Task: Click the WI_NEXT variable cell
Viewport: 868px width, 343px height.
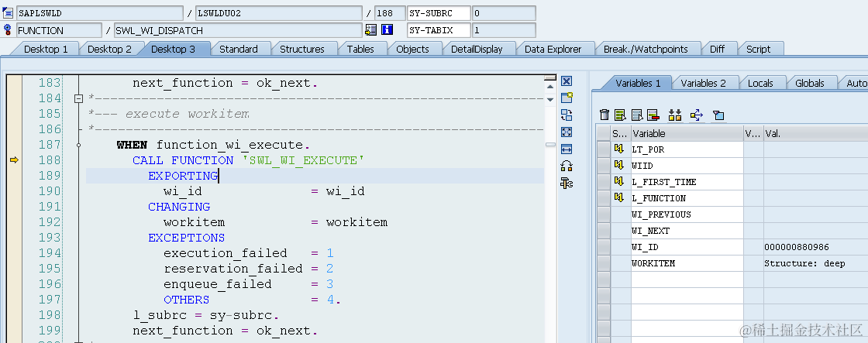Action: pyautogui.click(x=687, y=231)
